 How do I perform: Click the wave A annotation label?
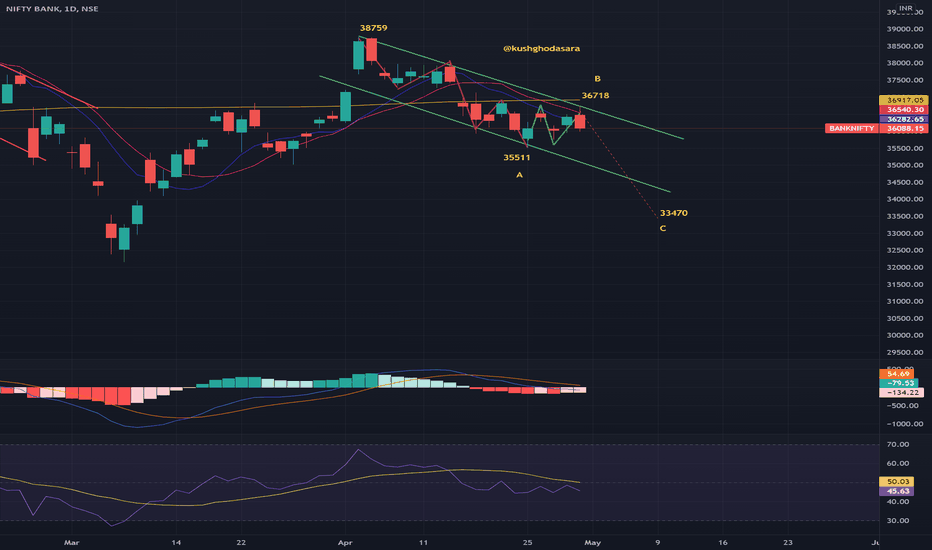pyautogui.click(x=519, y=175)
